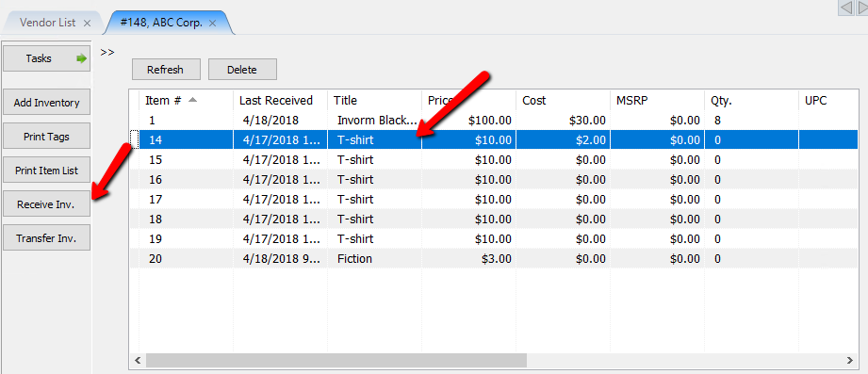
Task: Sort by Item # column header
Action: pyautogui.click(x=186, y=101)
